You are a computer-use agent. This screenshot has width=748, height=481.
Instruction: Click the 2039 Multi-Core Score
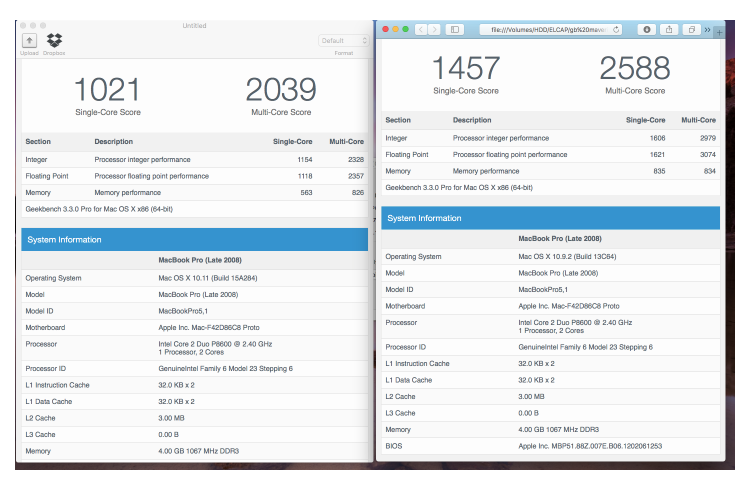281,90
